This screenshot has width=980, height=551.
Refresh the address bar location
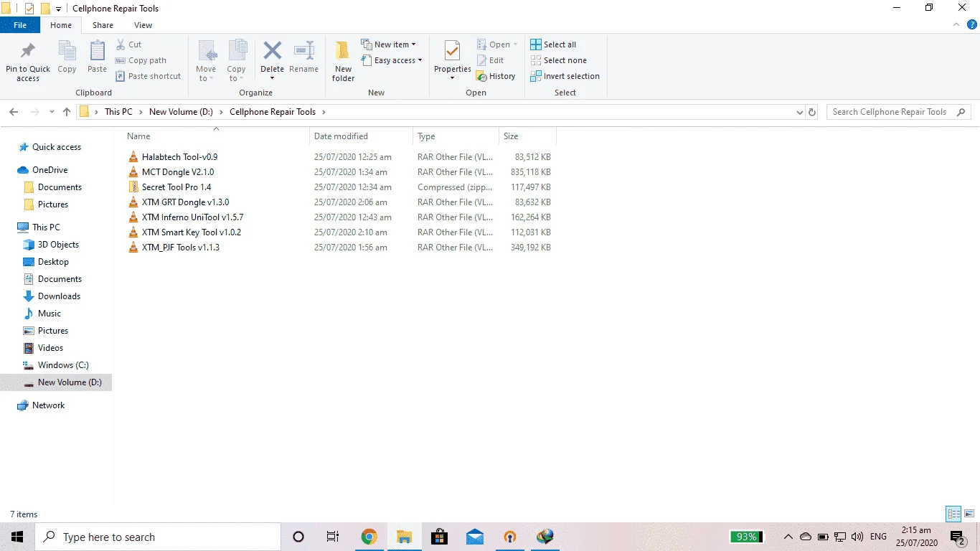812,112
